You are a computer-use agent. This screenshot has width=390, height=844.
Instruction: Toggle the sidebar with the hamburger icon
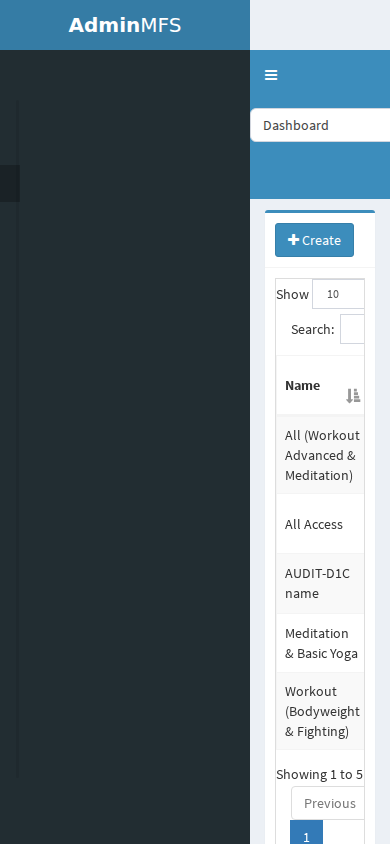(271, 75)
